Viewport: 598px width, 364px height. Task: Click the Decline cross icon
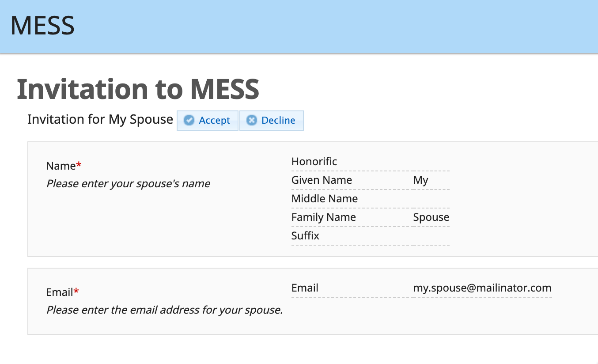point(251,120)
